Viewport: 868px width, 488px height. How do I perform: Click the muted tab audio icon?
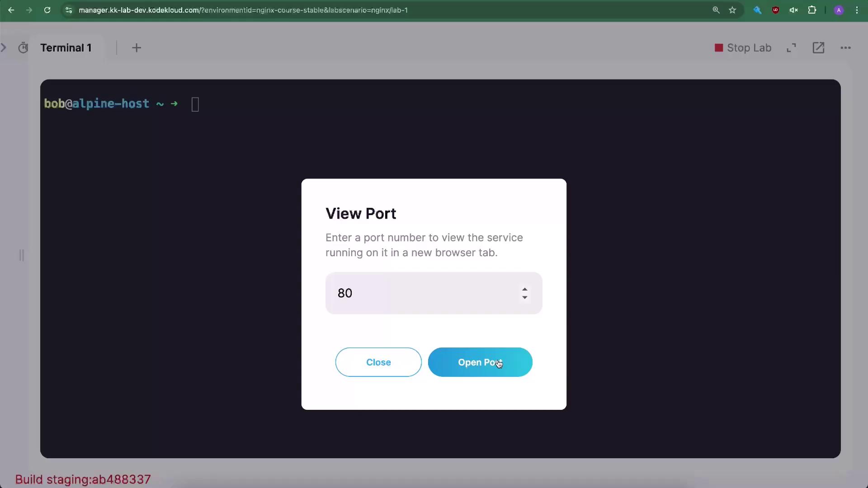pyautogui.click(x=793, y=10)
